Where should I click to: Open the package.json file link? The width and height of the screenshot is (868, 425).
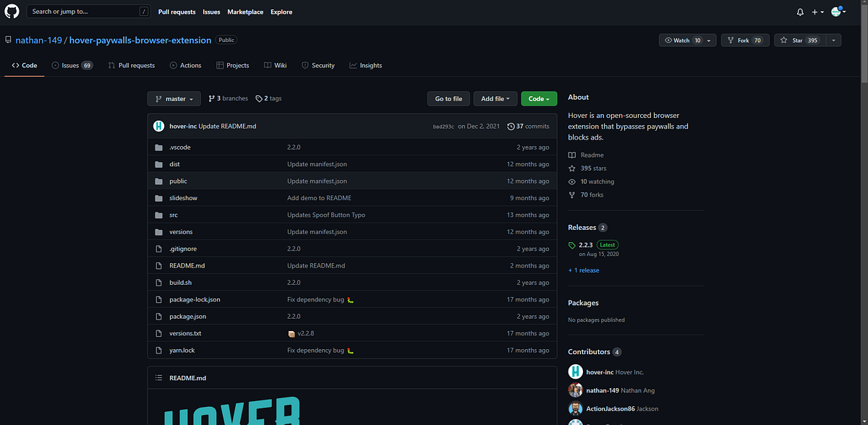pyautogui.click(x=187, y=316)
